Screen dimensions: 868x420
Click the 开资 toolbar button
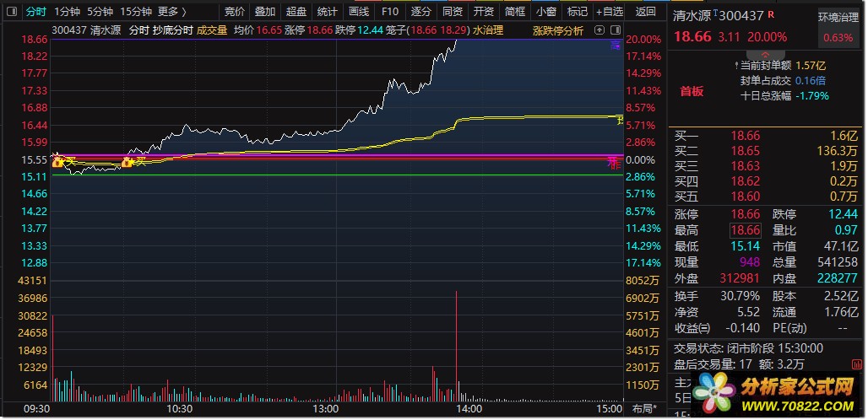484,11
